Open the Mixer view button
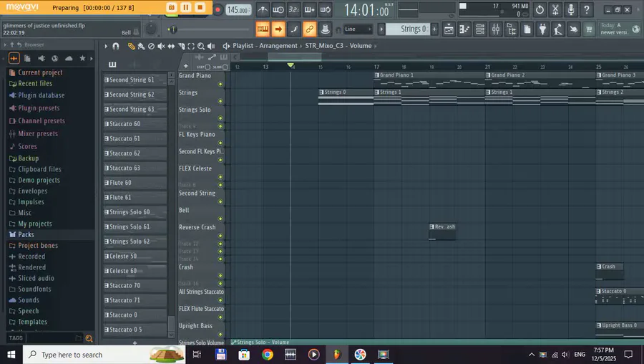The width and height of the screenshot is (644, 364). [496, 29]
